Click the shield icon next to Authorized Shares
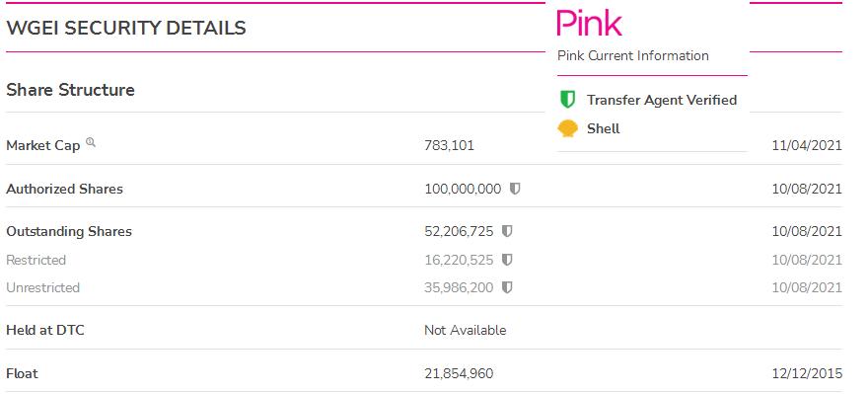This screenshot has height=394, width=868. pos(515,189)
